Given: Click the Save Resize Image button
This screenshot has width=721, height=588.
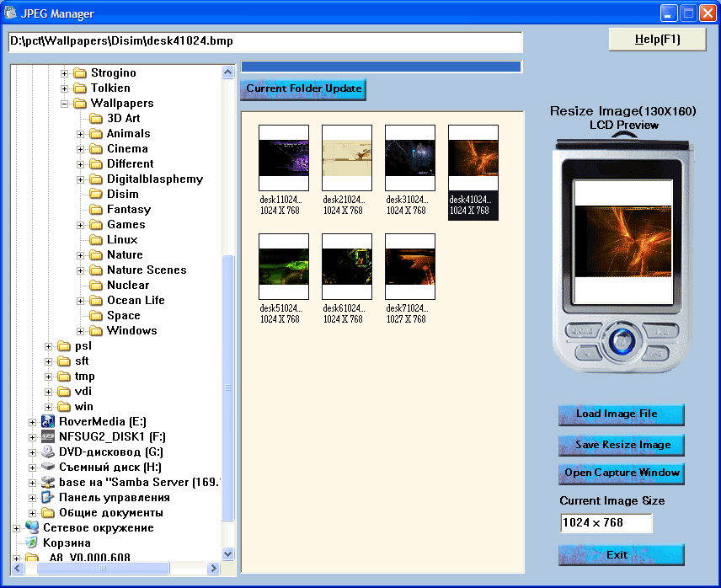Looking at the screenshot, I should point(622,445).
